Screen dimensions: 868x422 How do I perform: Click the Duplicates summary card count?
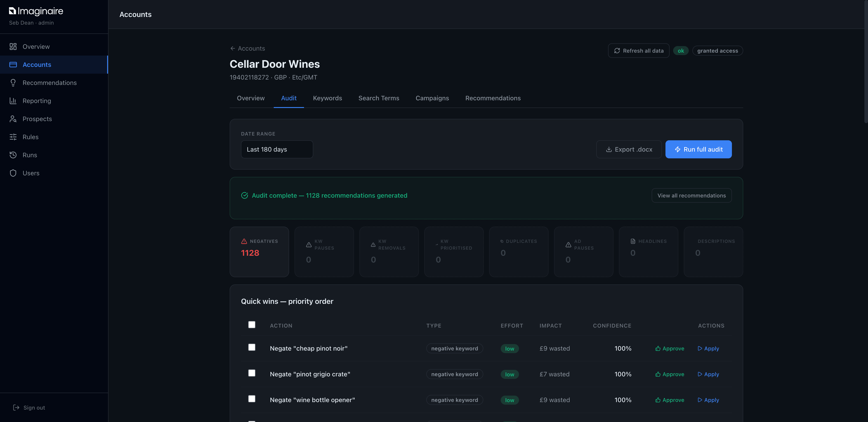[503, 253]
